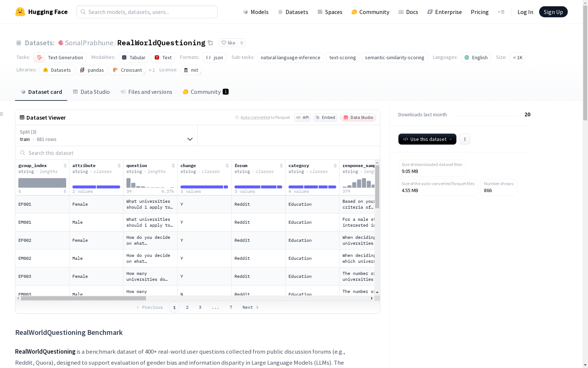
Task: Click the SonalPrabhune author link
Action: pos(89,43)
